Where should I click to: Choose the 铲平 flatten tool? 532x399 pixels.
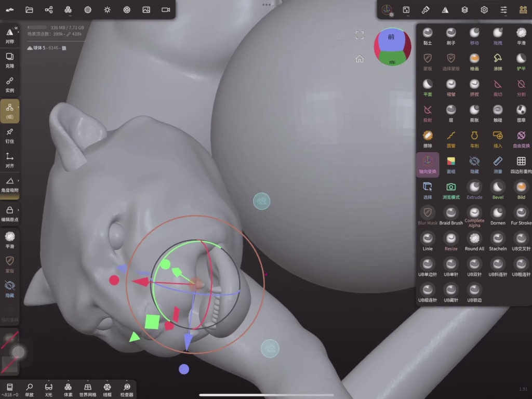pyautogui.click(x=521, y=62)
